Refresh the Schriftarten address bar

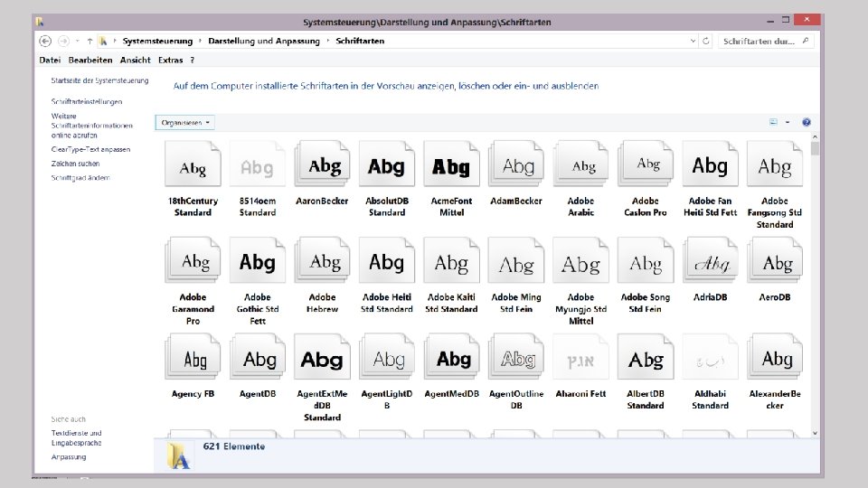click(x=706, y=41)
